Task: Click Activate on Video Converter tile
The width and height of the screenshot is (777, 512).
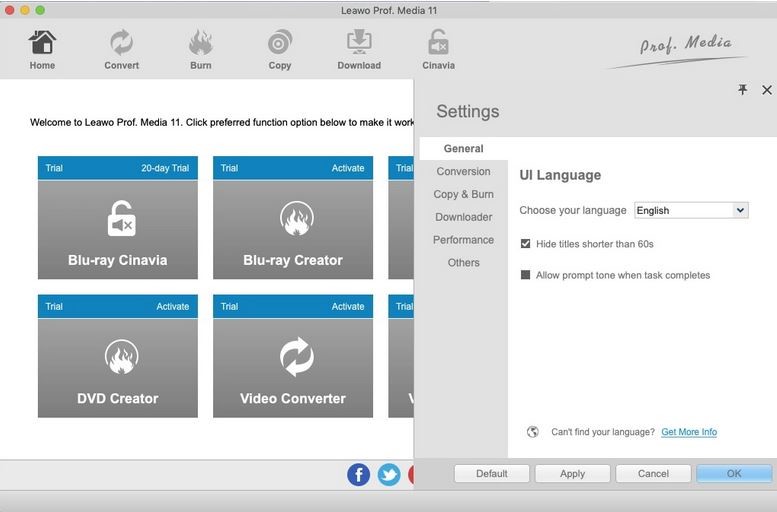Action: click(348, 306)
